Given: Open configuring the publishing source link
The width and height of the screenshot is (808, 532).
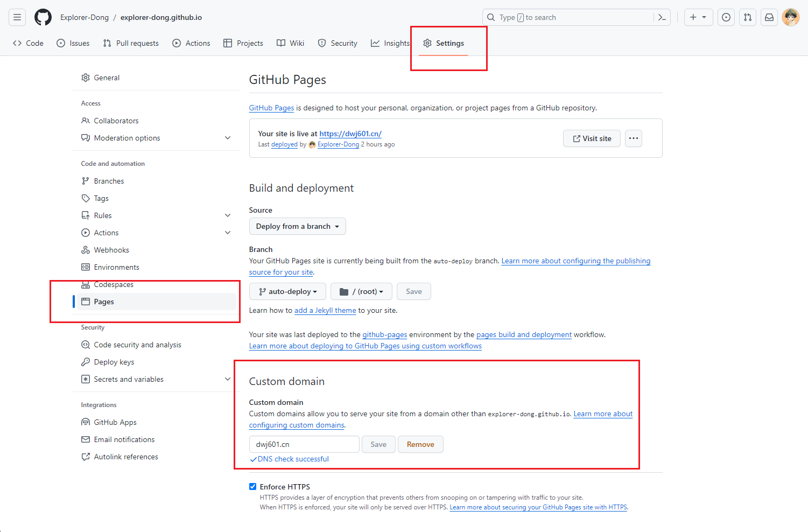Looking at the screenshot, I should pos(576,261).
